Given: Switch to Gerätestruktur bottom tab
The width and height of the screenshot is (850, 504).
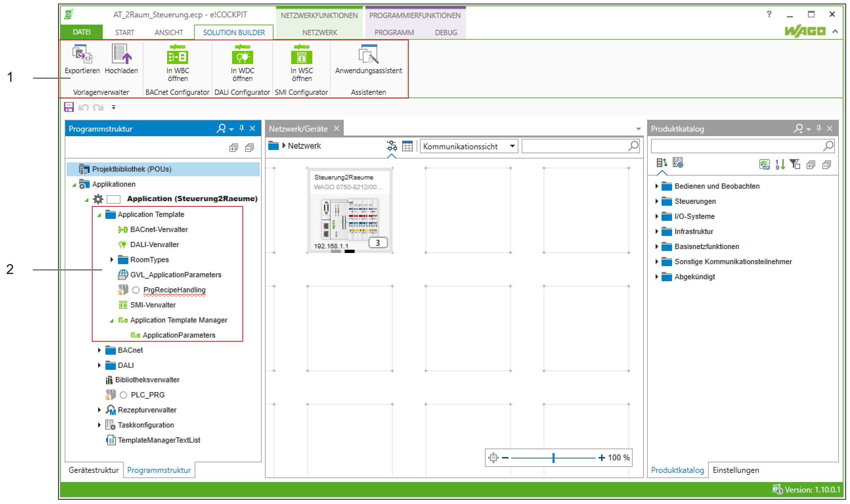Looking at the screenshot, I should pyautogui.click(x=94, y=470).
